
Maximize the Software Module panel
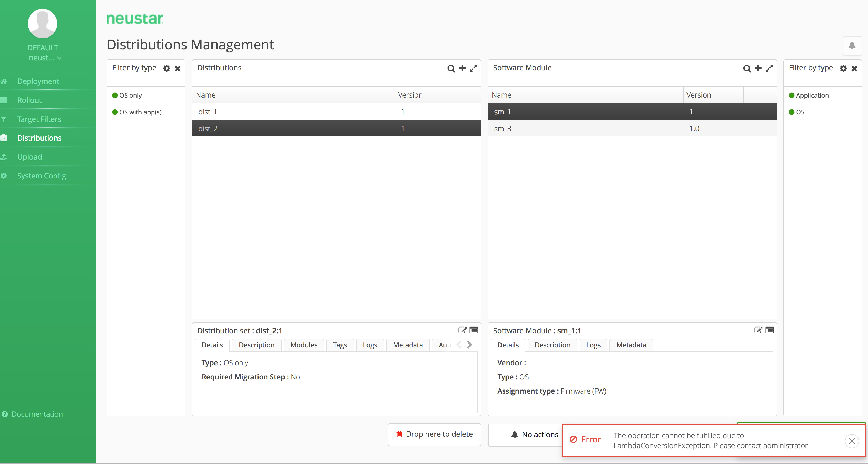[x=769, y=68]
